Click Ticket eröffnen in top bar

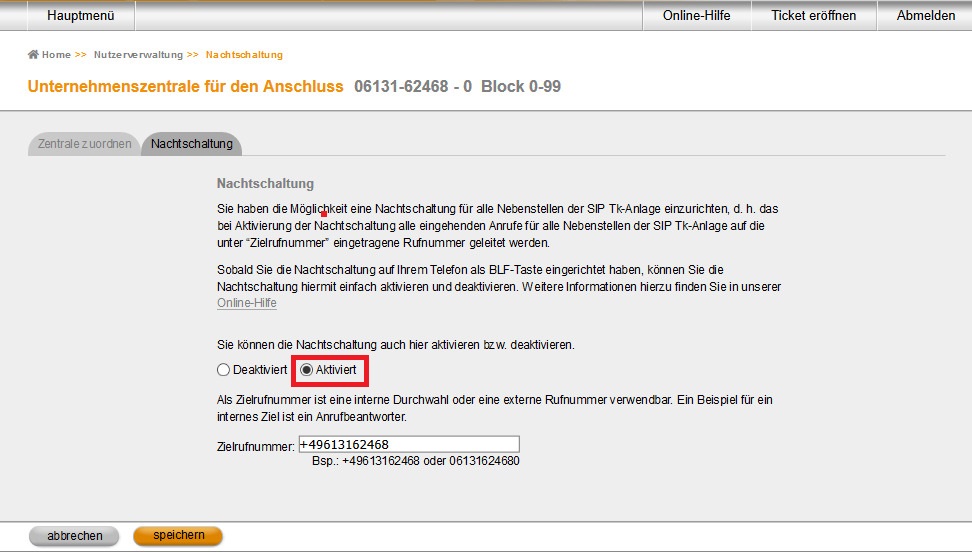tap(813, 16)
